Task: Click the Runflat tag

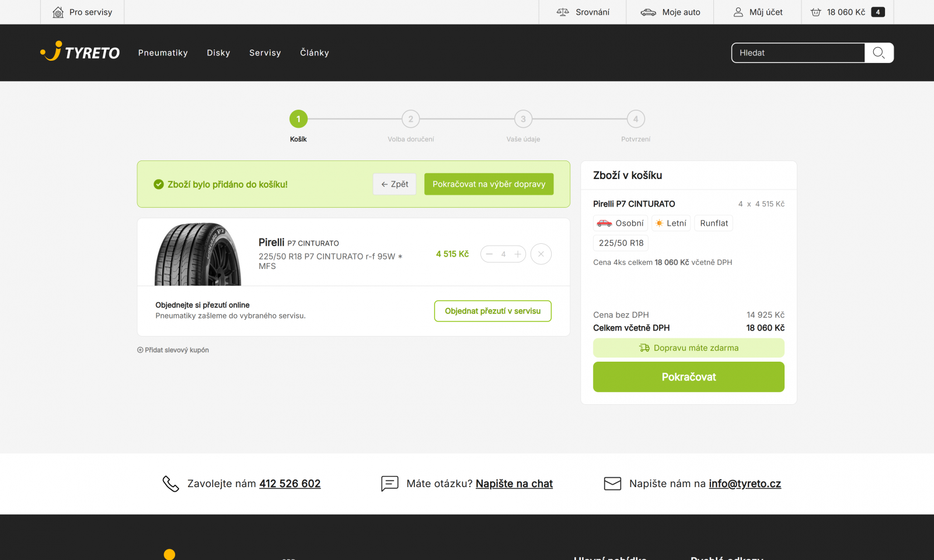Action: [x=714, y=223]
